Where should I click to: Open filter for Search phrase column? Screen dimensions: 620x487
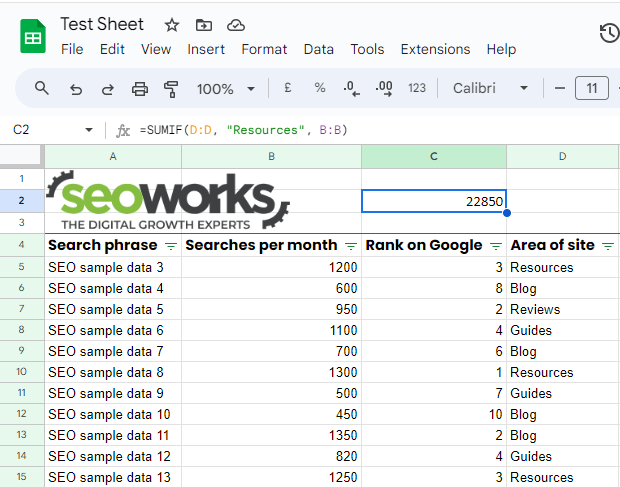[171, 246]
